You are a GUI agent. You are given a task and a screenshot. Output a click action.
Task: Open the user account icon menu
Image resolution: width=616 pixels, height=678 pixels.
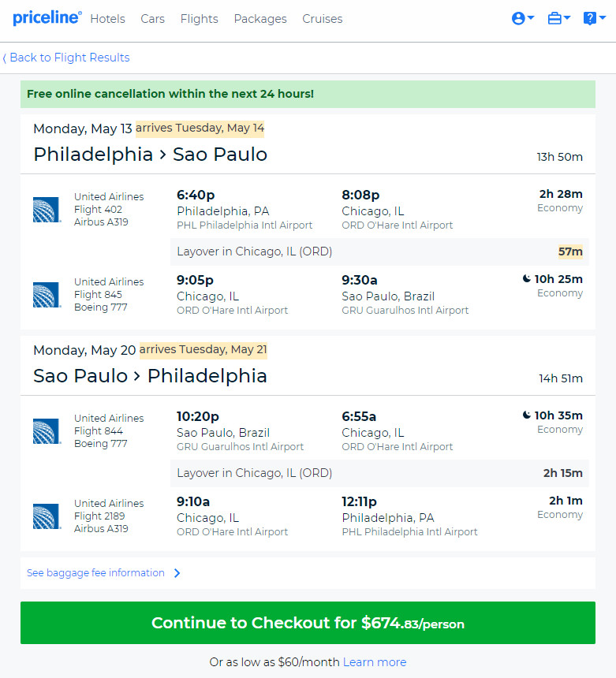523,18
